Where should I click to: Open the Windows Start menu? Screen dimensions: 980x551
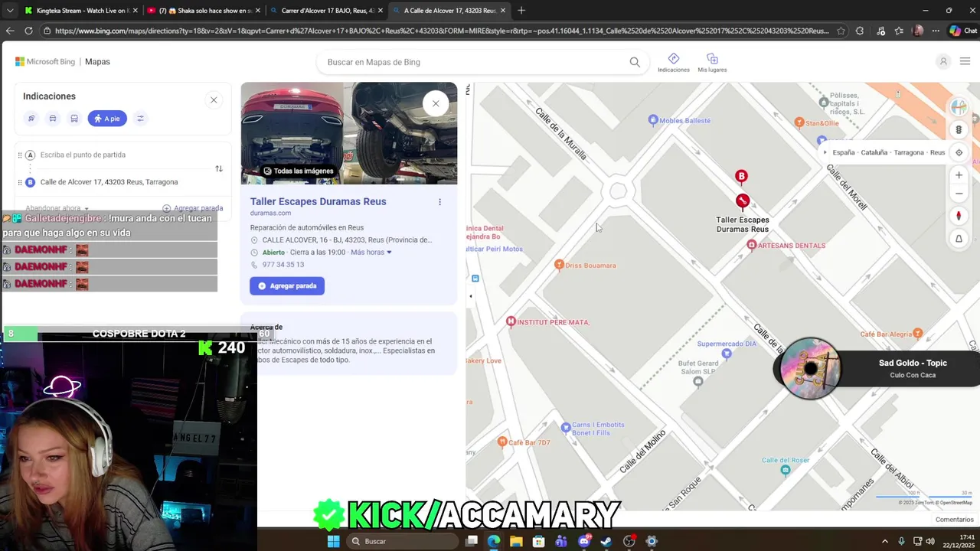click(x=333, y=541)
